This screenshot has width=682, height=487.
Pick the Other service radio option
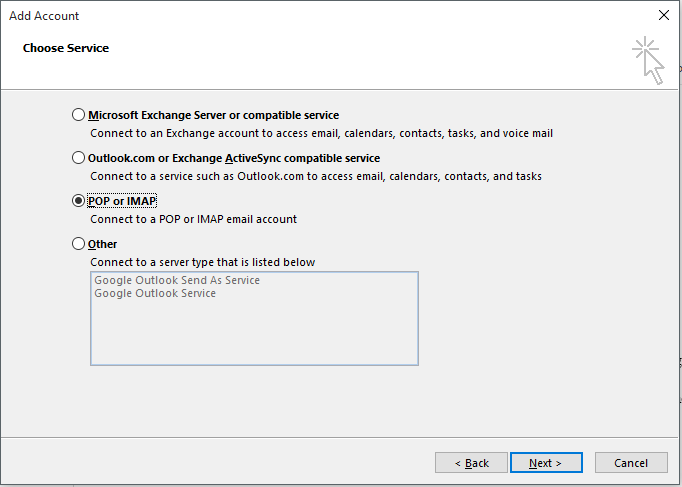(x=78, y=244)
